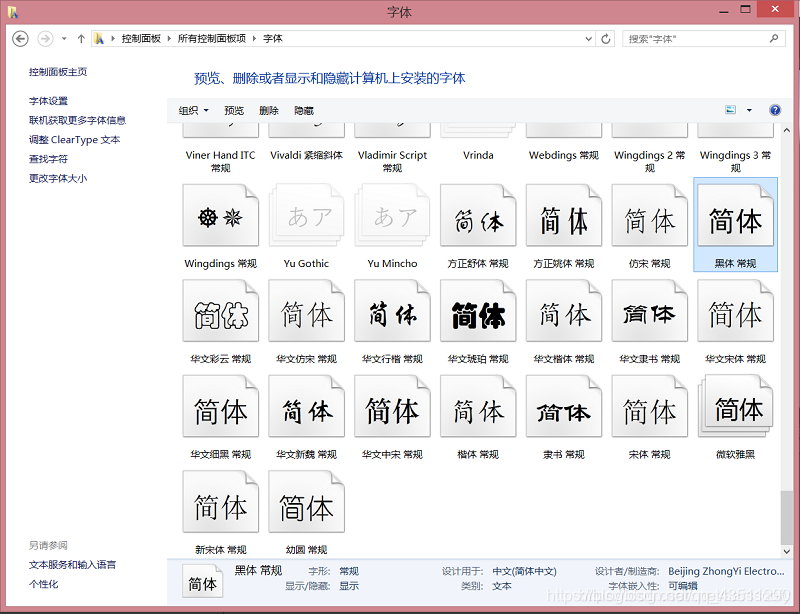Select the Wingdings 2 常规 font label
Screen dimensions: 800x614
tap(649, 161)
